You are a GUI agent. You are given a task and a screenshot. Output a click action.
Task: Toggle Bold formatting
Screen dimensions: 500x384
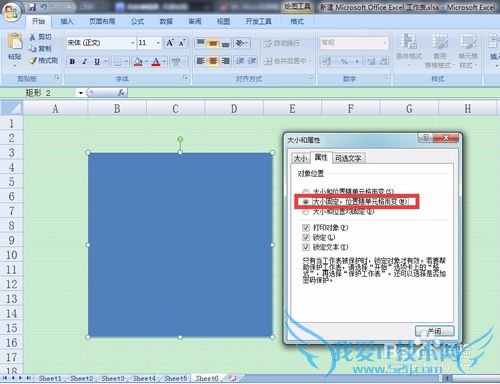(x=72, y=62)
